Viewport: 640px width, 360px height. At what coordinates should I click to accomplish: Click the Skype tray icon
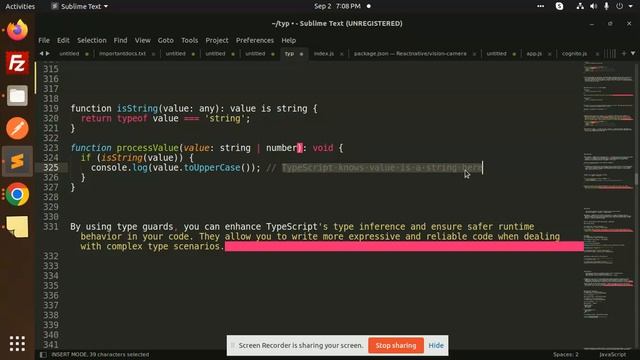(x=559, y=6)
